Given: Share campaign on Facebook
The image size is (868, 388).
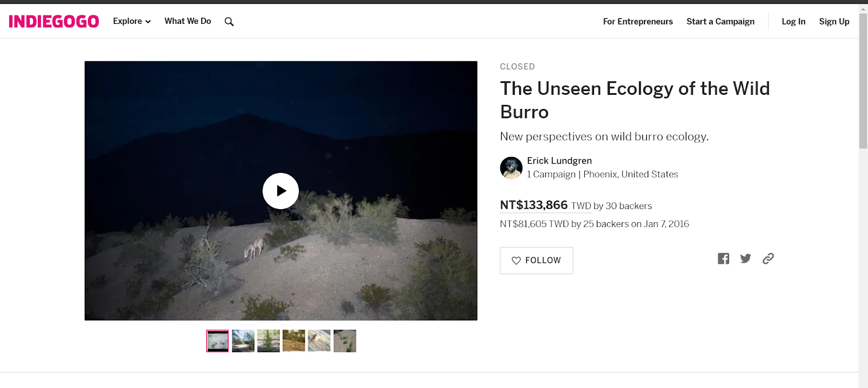Looking at the screenshot, I should click(x=723, y=258).
